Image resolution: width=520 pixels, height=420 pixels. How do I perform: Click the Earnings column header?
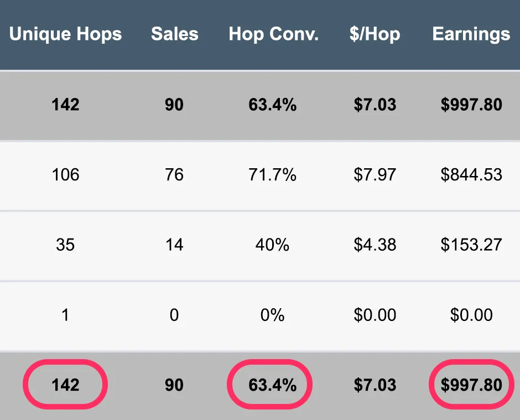point(471,34)
